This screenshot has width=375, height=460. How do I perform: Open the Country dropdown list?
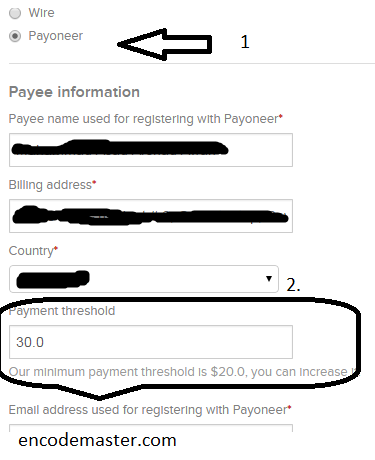pyautogui.click(x=144, y=279)
